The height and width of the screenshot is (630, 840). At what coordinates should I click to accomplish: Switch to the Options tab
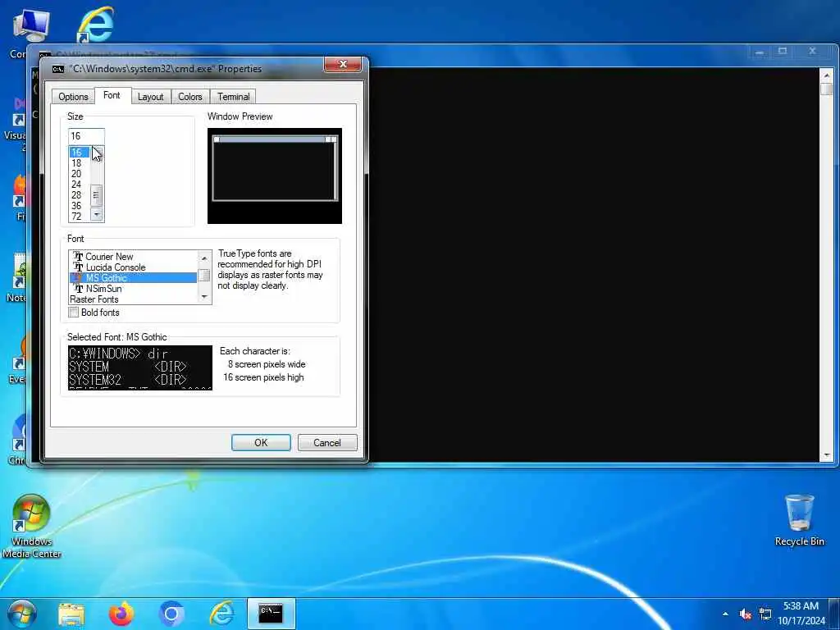coord(73,97)
